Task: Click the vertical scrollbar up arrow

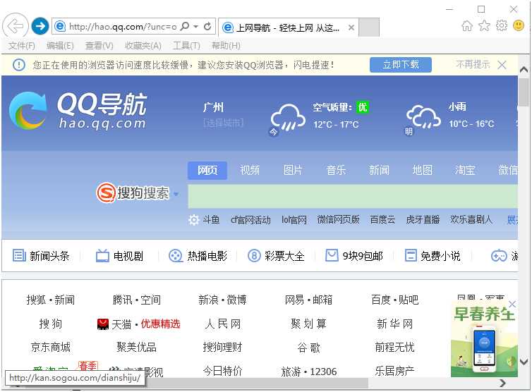Action: point(524,70)
